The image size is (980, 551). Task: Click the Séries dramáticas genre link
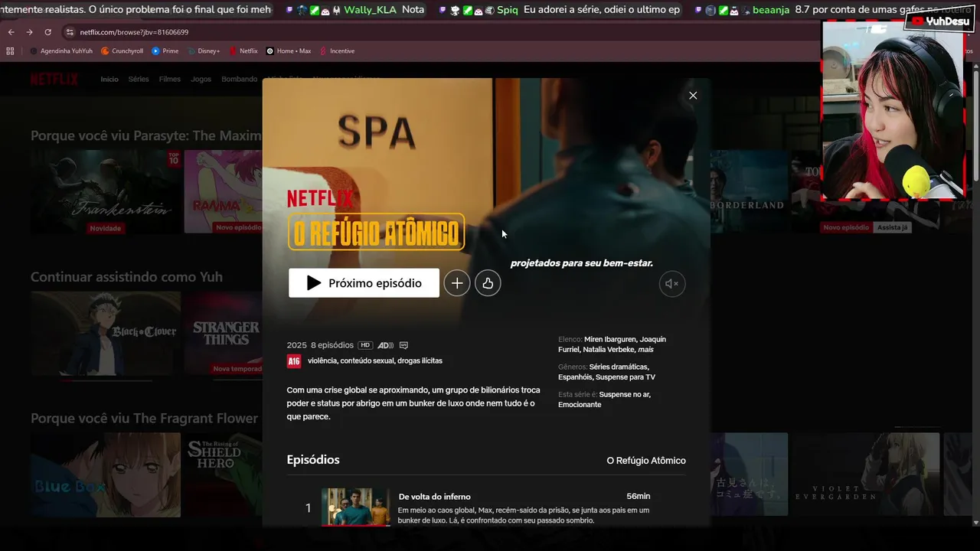tap(619, 367)
